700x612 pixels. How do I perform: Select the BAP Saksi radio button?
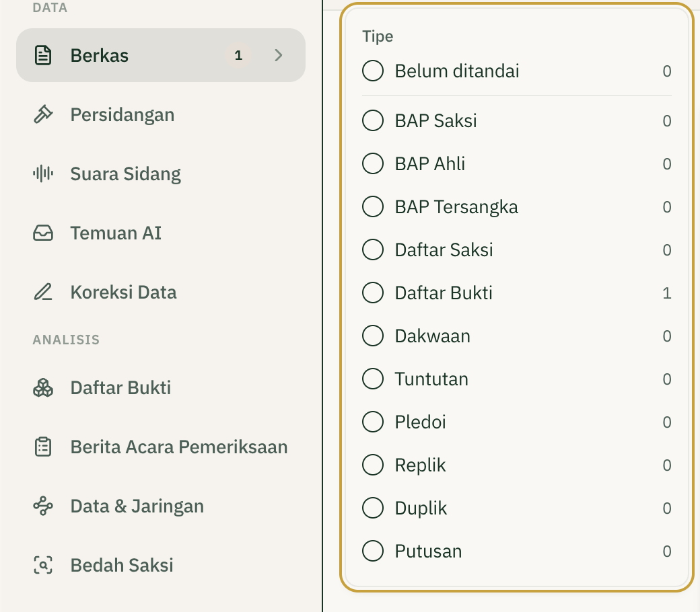[x=373, y=120]
